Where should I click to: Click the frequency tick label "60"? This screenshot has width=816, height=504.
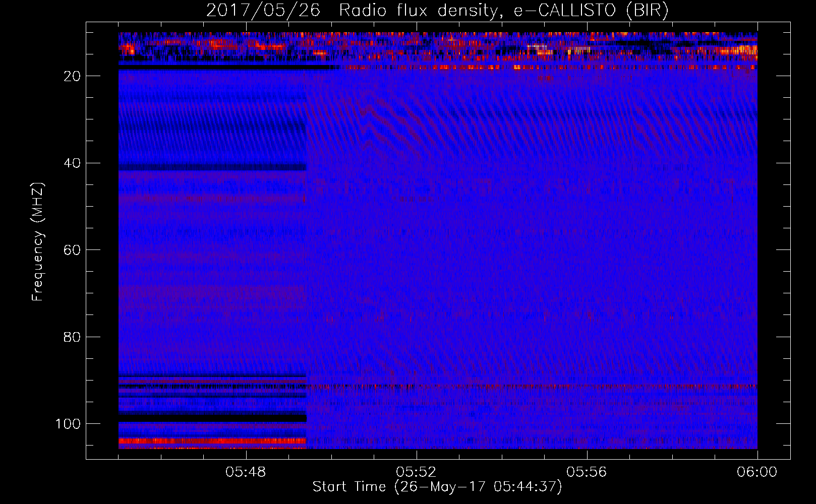[72, 250]
